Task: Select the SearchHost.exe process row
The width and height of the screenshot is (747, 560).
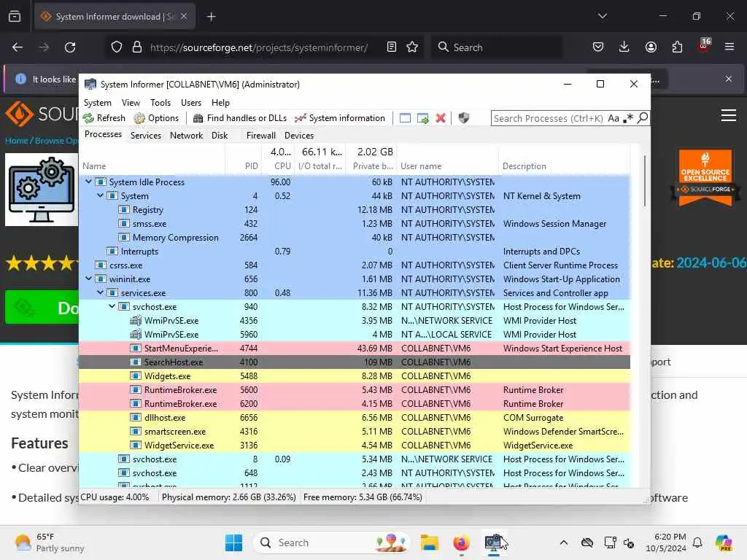Action: pos(355,362)
